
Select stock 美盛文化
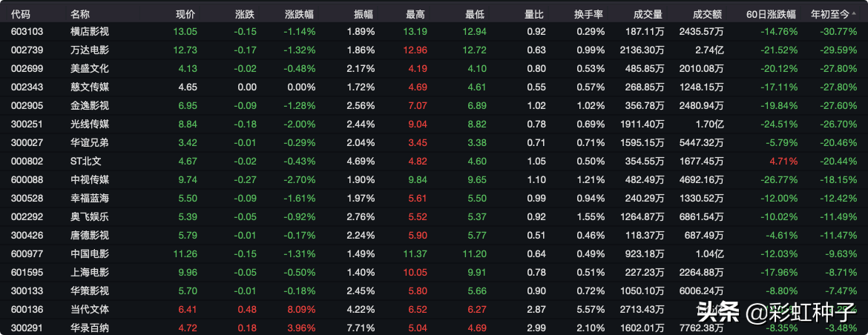point(90,68)
